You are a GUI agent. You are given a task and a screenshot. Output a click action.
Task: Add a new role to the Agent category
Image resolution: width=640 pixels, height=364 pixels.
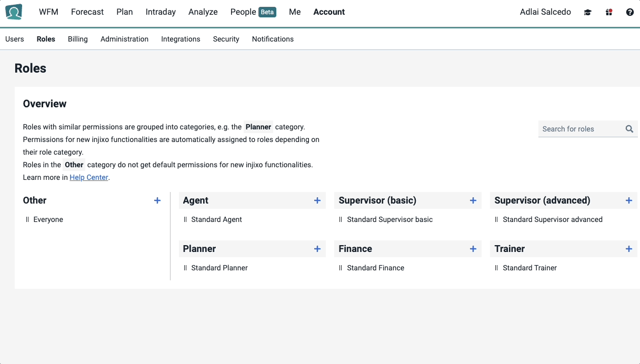point(317,200)
